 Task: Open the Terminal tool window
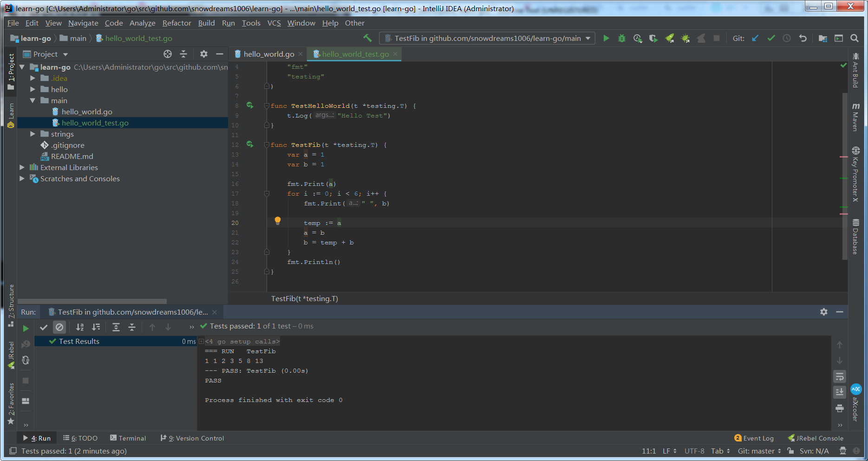(128, 438)
